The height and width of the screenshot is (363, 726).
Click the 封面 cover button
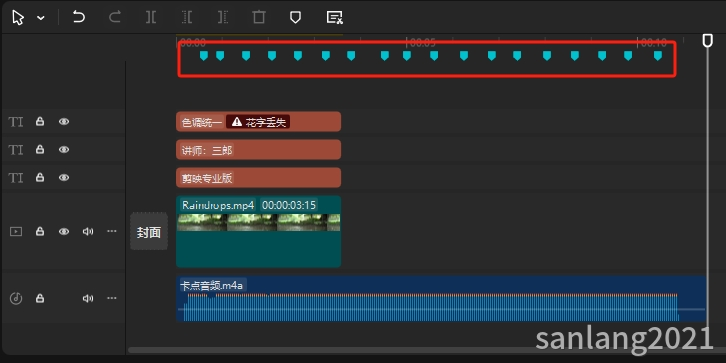coord(149,232)
